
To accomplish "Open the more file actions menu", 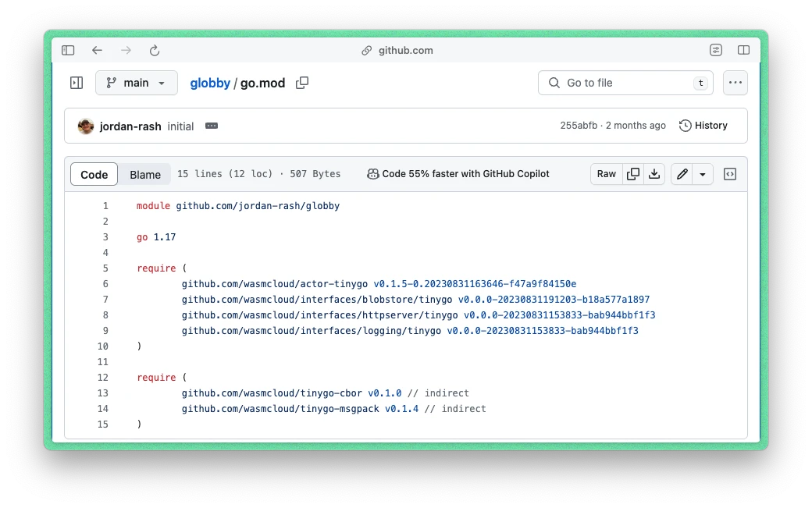I will (735, 83).
